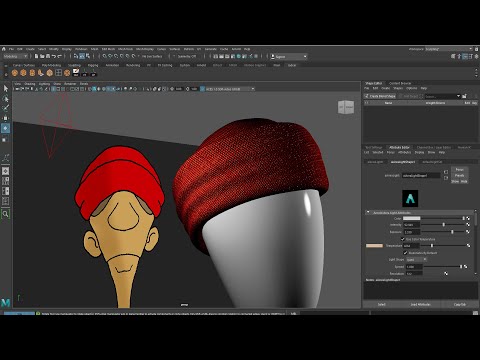Click the Arnold logo light thumbnail
Screen dimensions: 480x360
pyautogui.click(x=410, y=198)
